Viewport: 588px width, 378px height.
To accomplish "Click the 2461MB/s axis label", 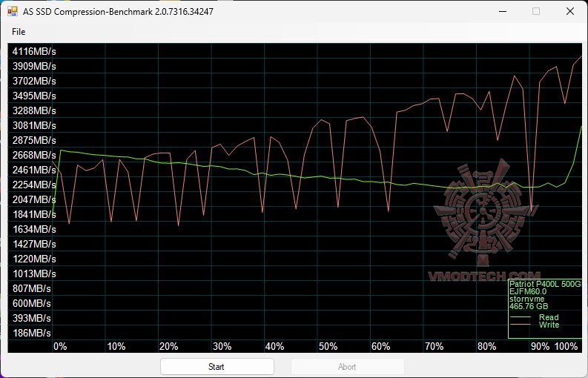I will point(34,170).
